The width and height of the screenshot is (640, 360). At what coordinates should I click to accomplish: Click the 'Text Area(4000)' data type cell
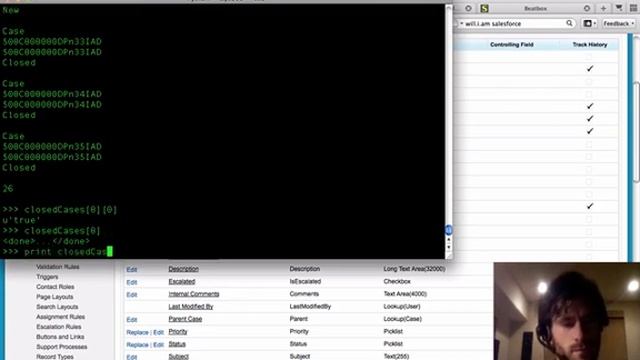405,294
